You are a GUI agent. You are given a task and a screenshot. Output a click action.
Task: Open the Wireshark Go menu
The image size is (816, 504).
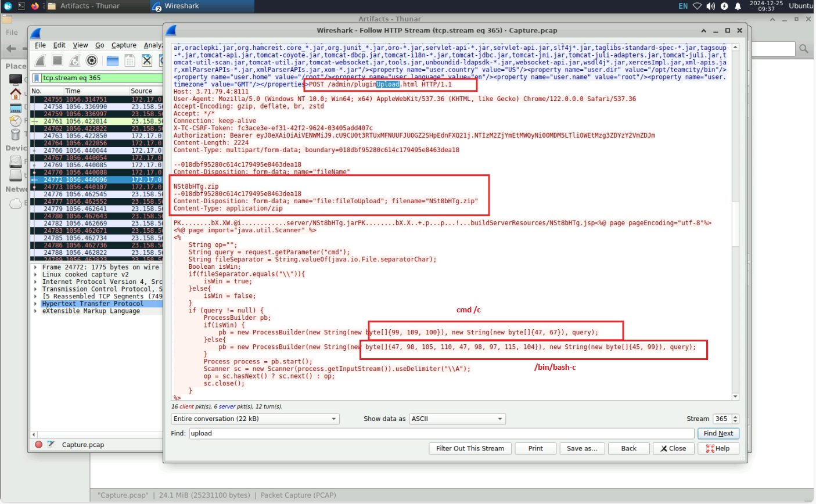(100, 45)
